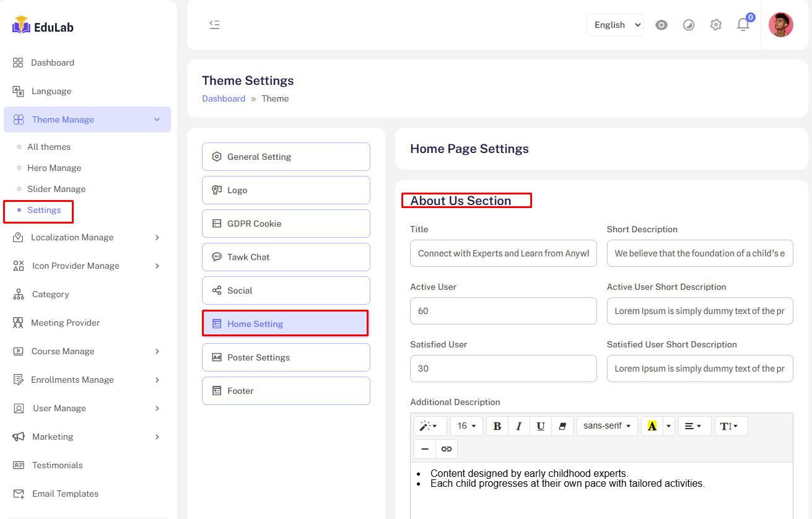812x519 pixels.
Task: Open the font size 16 dropdown
Action: tap(466, 426)
